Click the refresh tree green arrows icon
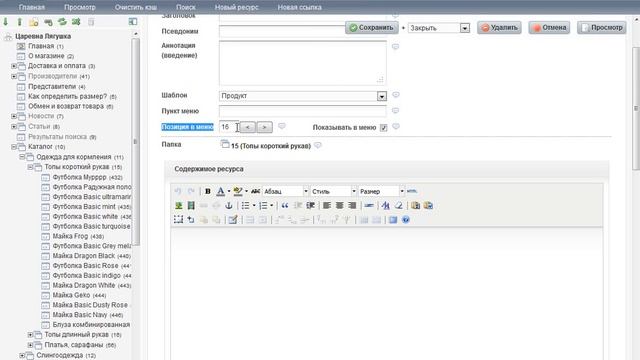The width and height of the screenshot is (640, 360). [62, 22]
